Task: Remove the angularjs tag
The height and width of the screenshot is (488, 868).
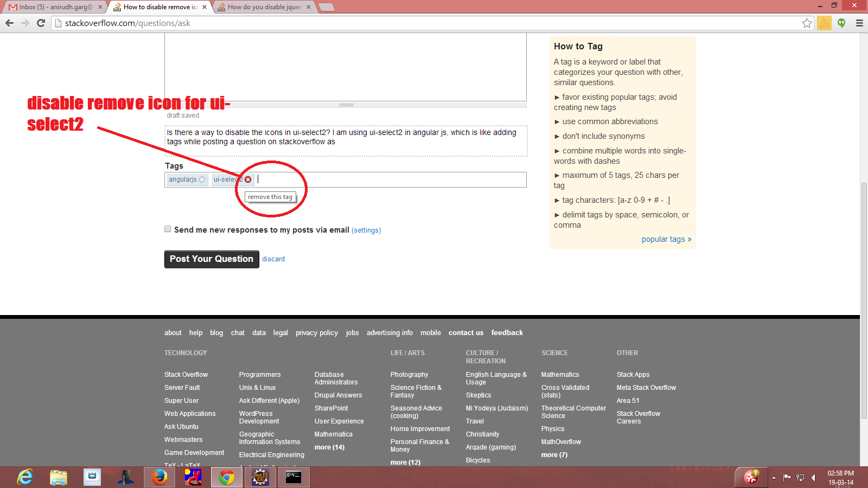Action: tap(202, 179)
